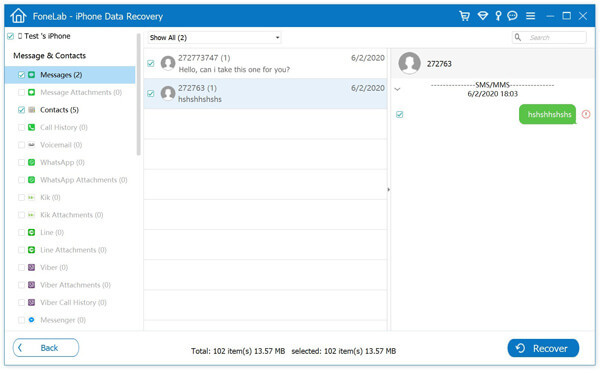The height and width of the screenshot is (370, 600).
Task: Click the Line Attachments icon
Action: coord(31,250)
